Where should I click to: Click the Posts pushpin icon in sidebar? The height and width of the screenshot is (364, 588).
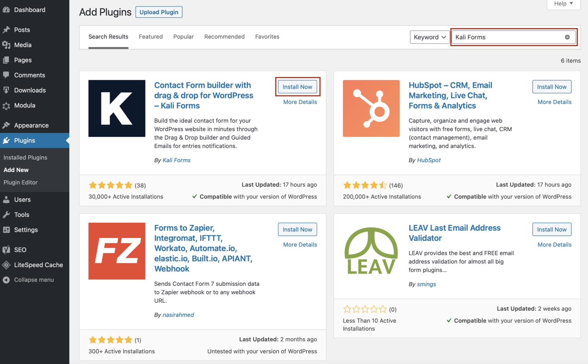(6, 30)
